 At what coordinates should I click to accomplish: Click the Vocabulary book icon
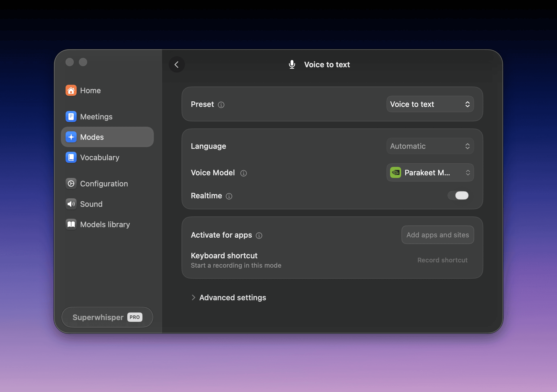(71, 158)
